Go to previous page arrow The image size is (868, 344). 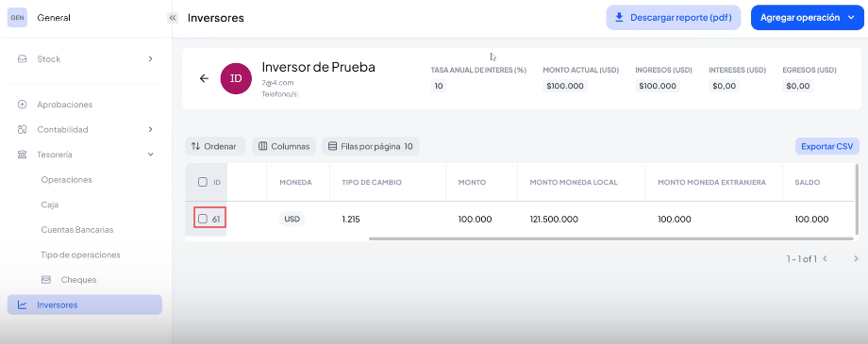pyautogui.click(x=825, y=258)
